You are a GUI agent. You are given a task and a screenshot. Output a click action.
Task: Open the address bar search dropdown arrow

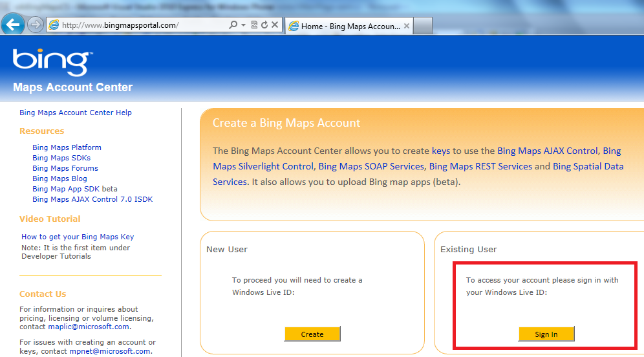pos(243,25)
